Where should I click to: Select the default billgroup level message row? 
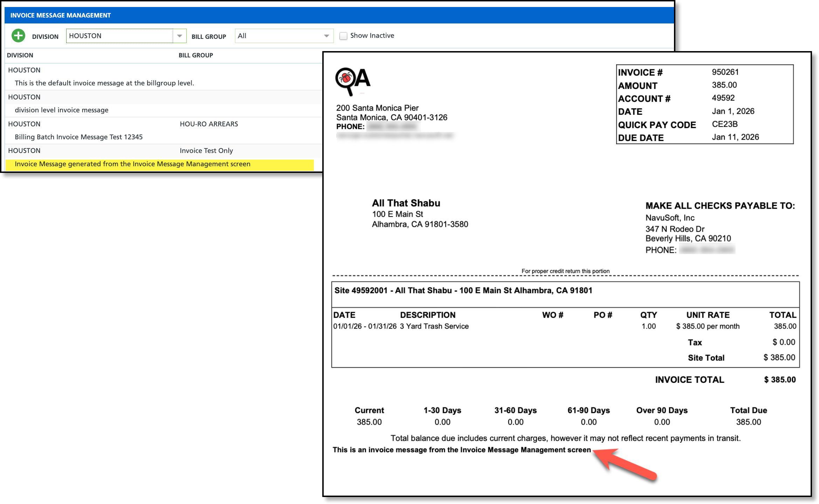coord(104,83)
